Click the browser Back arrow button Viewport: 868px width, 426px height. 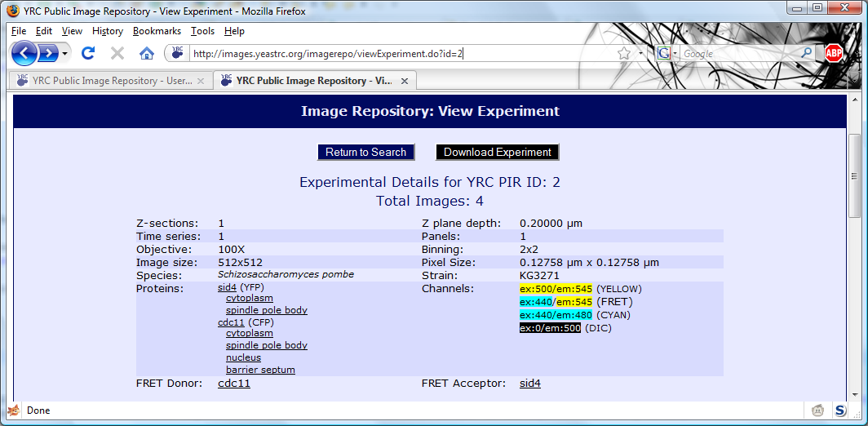tap(25, 54)
